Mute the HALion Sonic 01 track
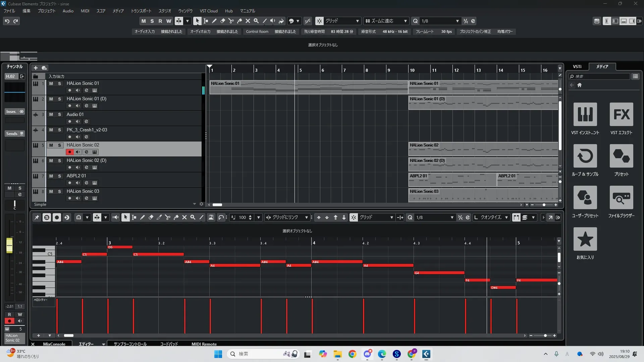The image size is (644, 362). (51, 83)
